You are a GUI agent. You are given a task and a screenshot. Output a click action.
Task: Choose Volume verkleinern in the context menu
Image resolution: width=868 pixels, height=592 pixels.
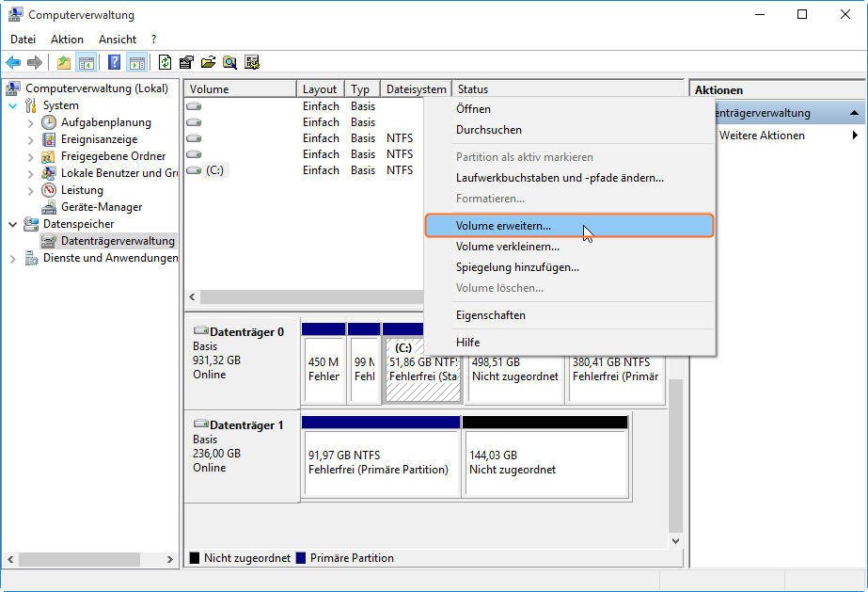570,247
